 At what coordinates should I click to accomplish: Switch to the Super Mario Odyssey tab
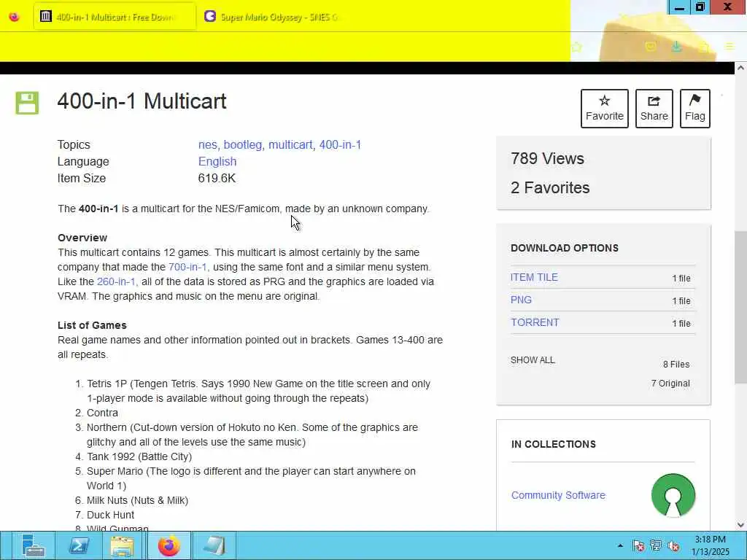click(x=271, y=17)
